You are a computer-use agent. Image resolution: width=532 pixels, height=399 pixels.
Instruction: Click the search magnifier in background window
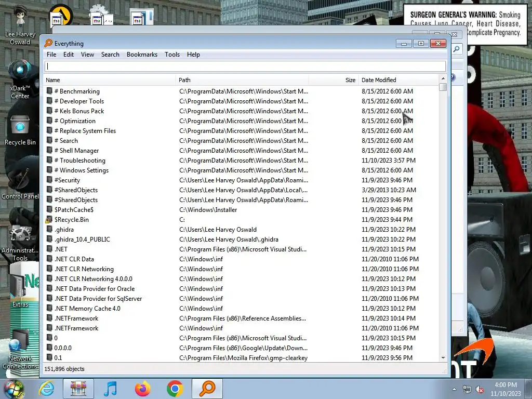coord(457,49)
